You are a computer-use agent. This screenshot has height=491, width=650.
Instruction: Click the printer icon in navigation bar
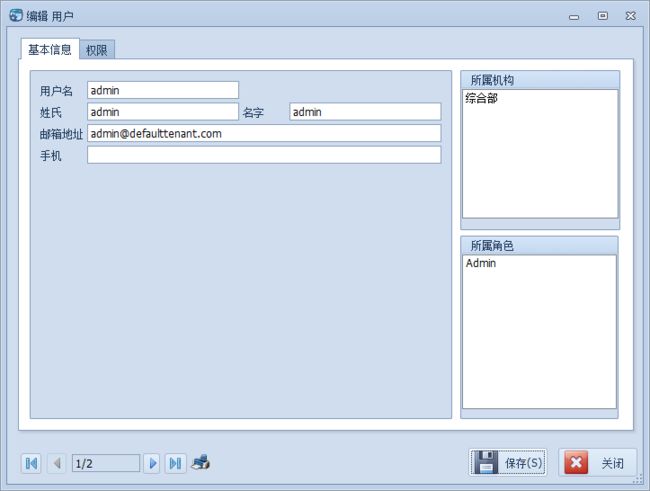(201, 462)
